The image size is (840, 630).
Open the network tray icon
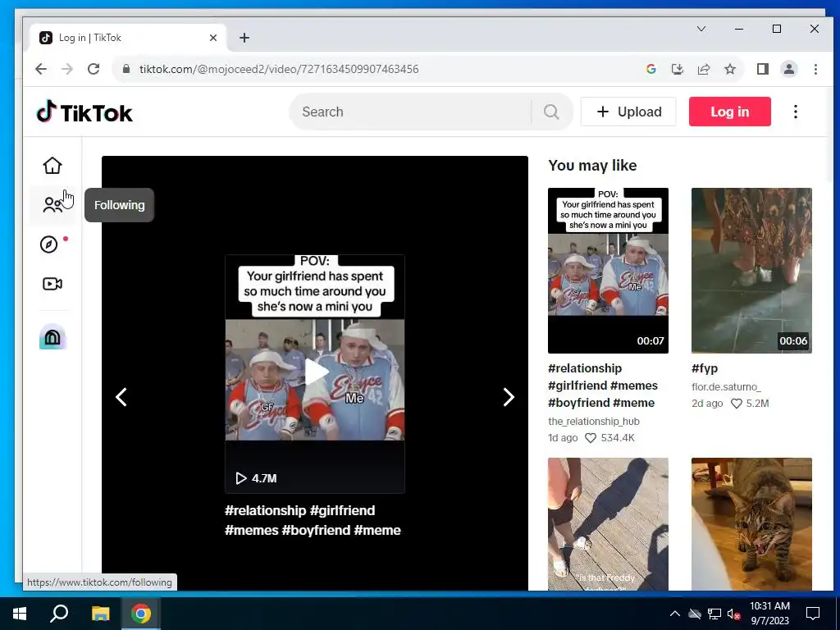714,614
